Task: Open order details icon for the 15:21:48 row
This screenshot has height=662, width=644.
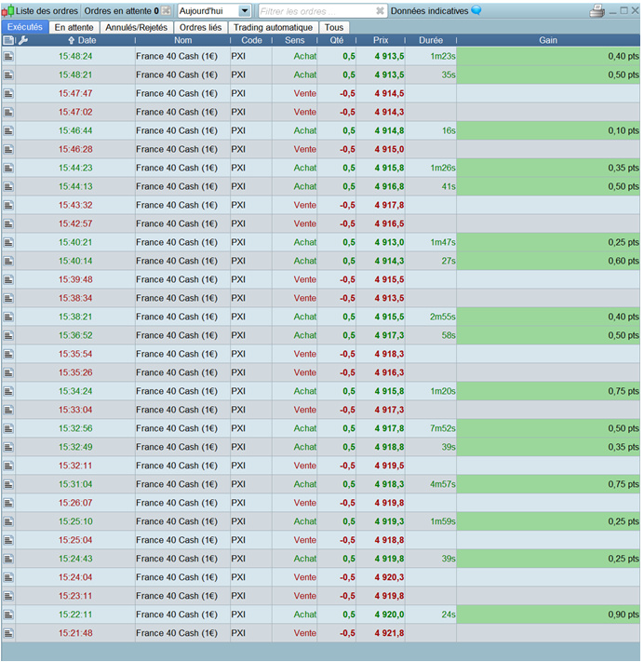Action: 8,633
